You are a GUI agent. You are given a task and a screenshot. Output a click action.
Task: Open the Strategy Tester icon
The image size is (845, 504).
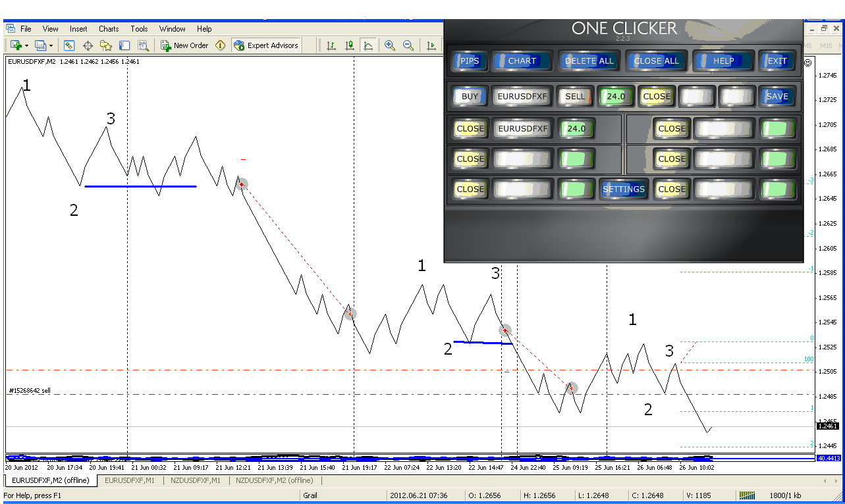click(x=143, y=45)
